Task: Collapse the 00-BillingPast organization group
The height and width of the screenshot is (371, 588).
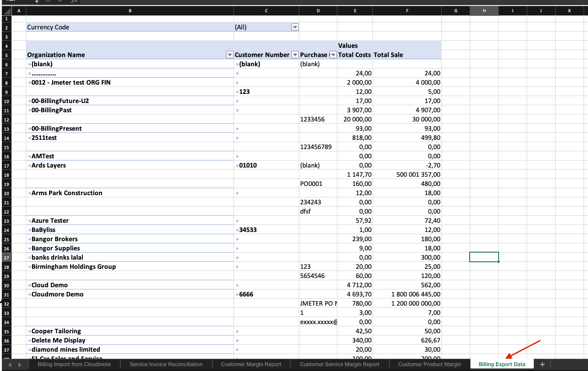Action: point(29,111)
